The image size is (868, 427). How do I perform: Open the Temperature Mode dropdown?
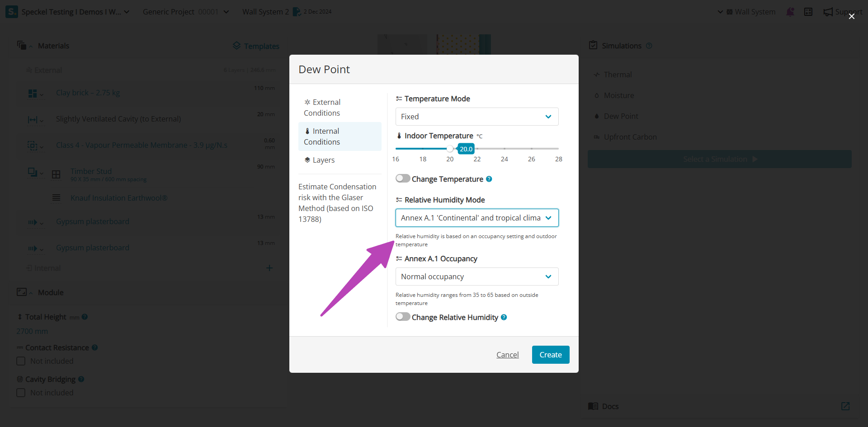(477, 117)
